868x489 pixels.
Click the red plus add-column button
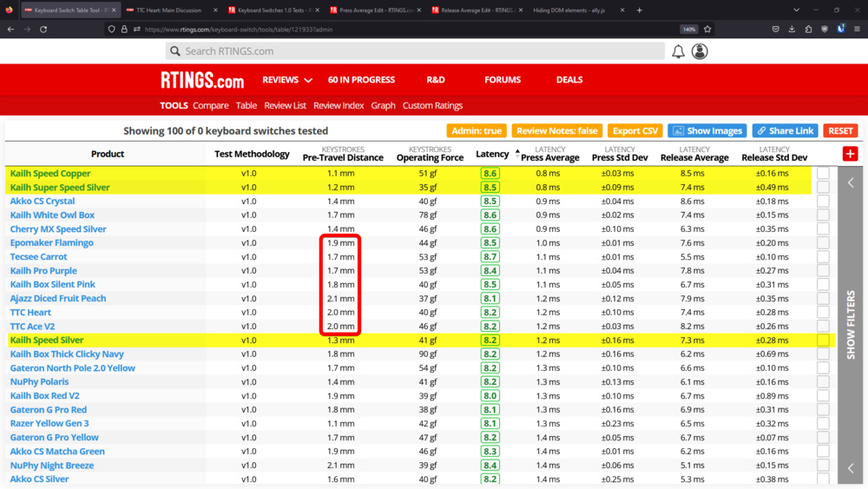(850, 154)
